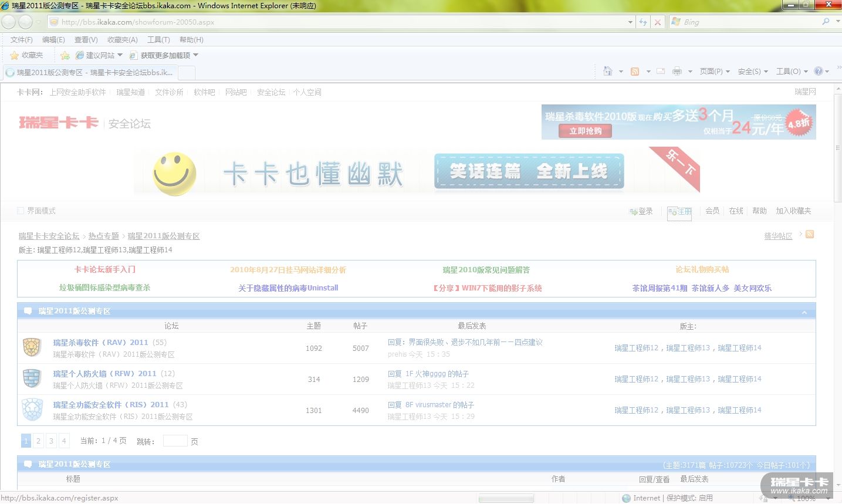Click the shield icon for 瑞星全功能安全软件（RIS）2011
Viewport: 842px width, 504px height.
[32, 410]
